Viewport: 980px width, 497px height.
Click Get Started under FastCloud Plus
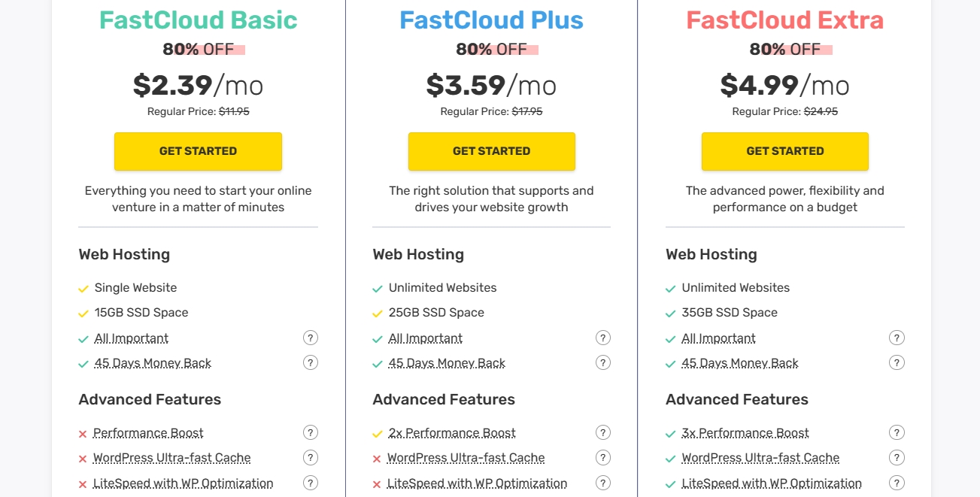[491, 151]
